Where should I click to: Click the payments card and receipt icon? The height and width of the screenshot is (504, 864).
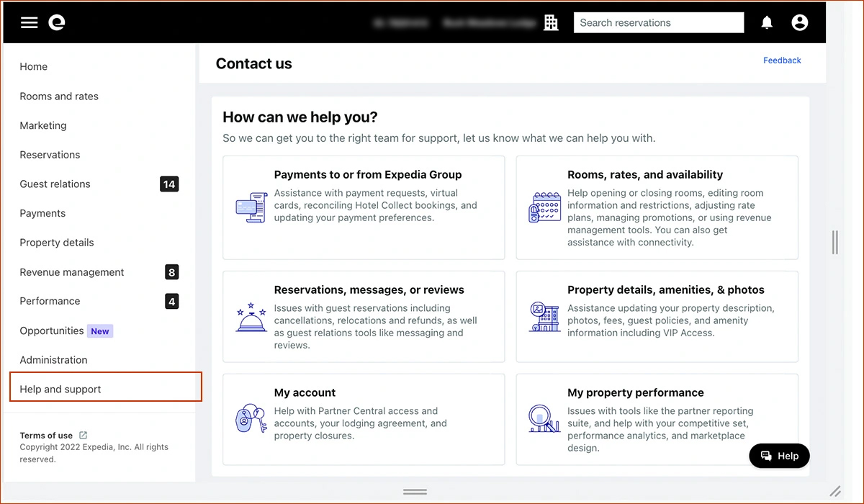[x=251, y=207]
